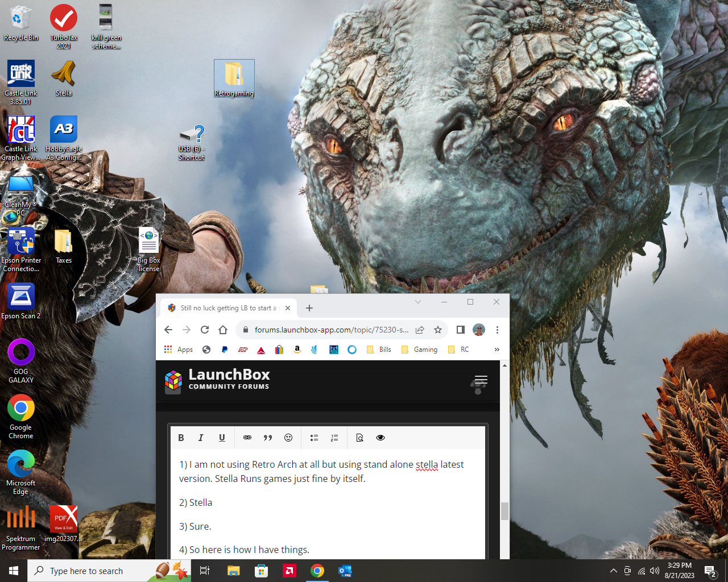Open the PayPal bookmark
Image resolution: width=728 pixels, height=582 pixels.
[225, 350]
